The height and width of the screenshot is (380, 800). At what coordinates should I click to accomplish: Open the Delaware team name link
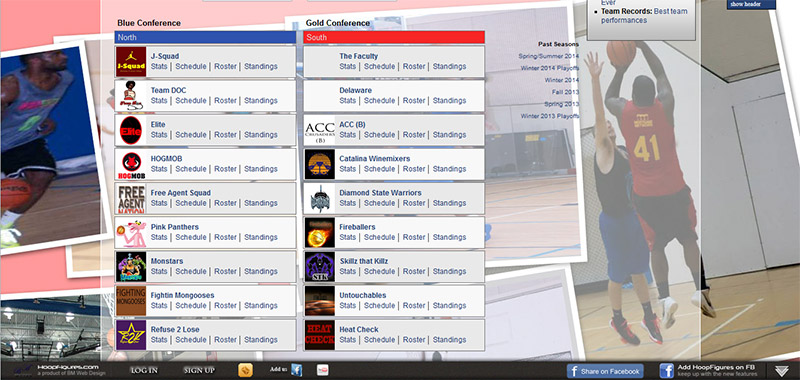[356, 90]
